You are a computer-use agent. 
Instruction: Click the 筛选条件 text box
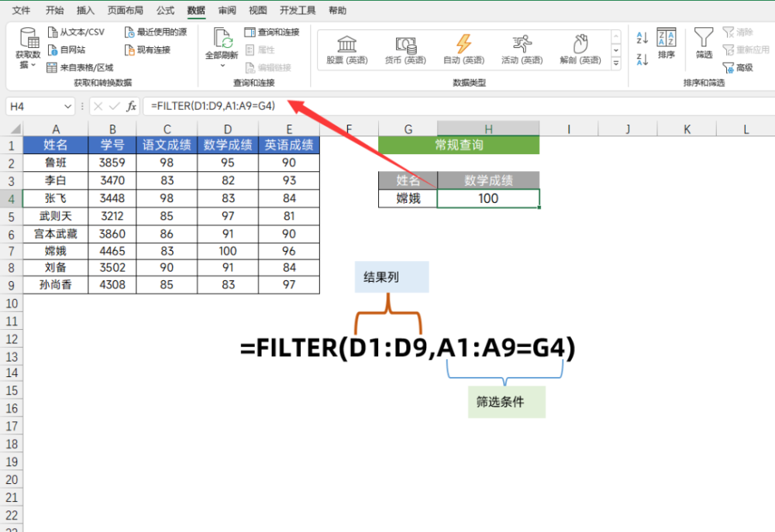[x=507, y=402]
